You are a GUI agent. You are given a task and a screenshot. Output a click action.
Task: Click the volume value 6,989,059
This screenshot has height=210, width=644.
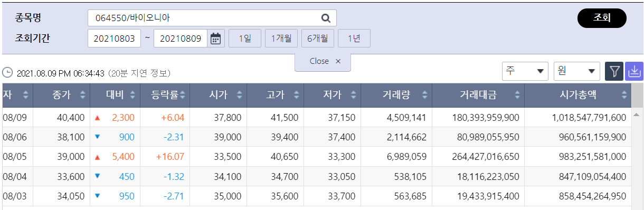click(x=407, y=157)
